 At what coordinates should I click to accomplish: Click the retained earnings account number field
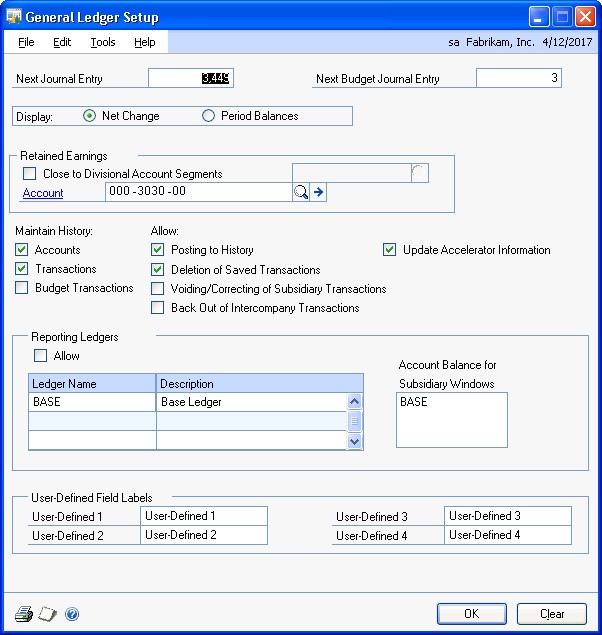[x=199, y=192]
